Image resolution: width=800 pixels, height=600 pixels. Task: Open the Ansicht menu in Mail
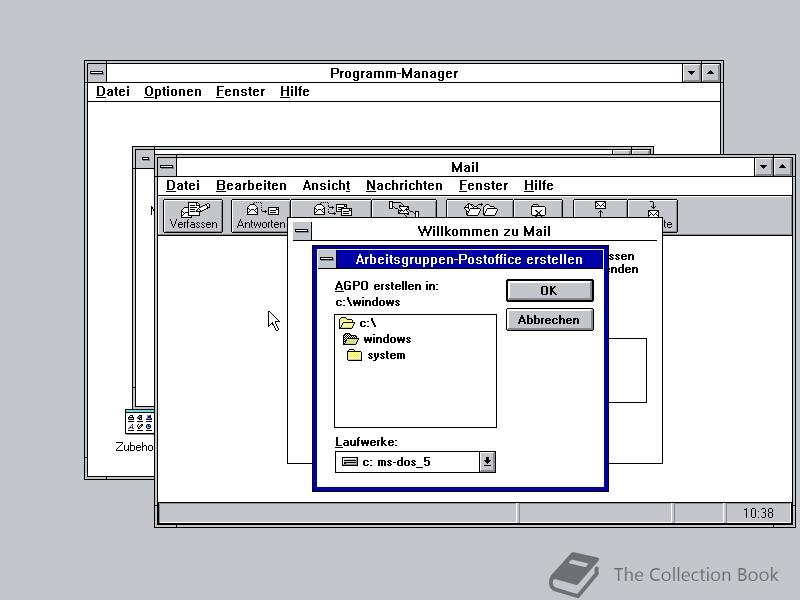326,185
